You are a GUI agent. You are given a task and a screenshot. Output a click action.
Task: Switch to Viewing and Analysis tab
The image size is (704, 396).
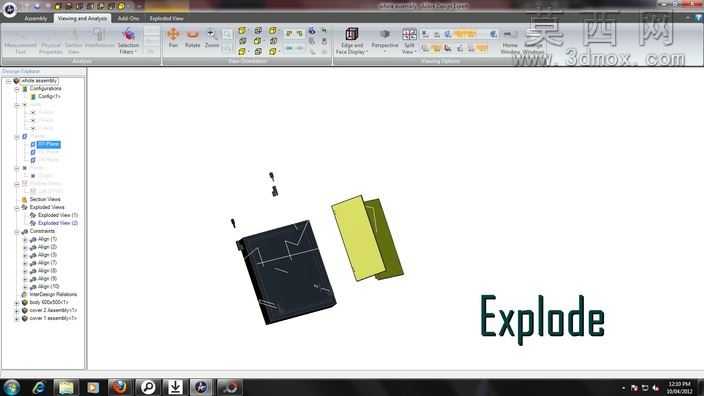[x=83, y=18]
